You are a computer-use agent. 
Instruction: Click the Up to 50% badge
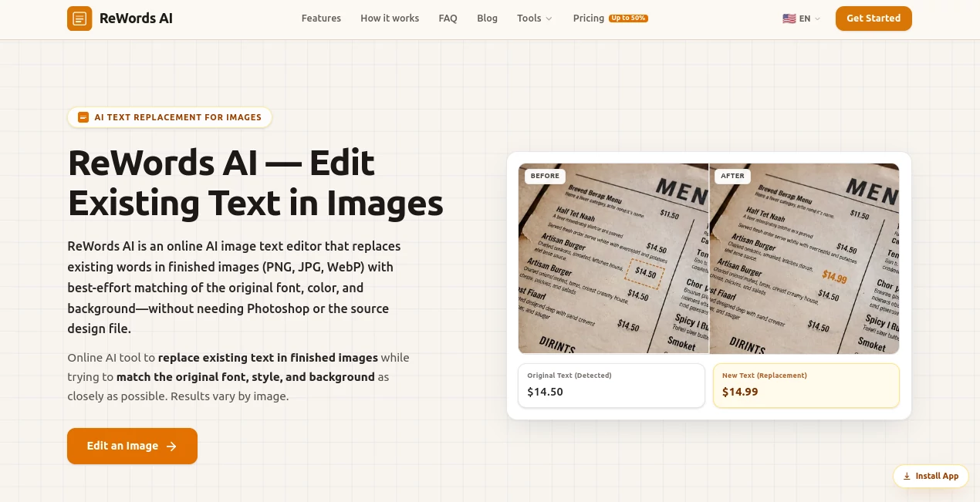coord(628,19)
